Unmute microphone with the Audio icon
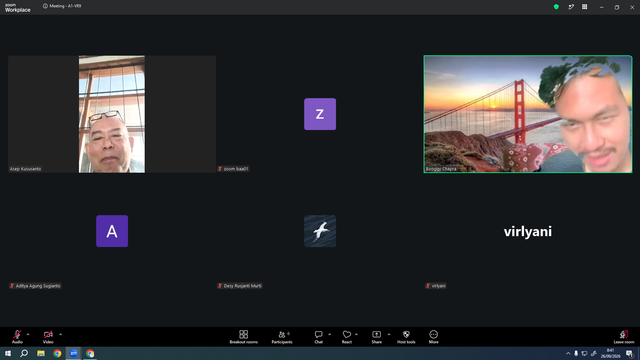 pos(17,337)
